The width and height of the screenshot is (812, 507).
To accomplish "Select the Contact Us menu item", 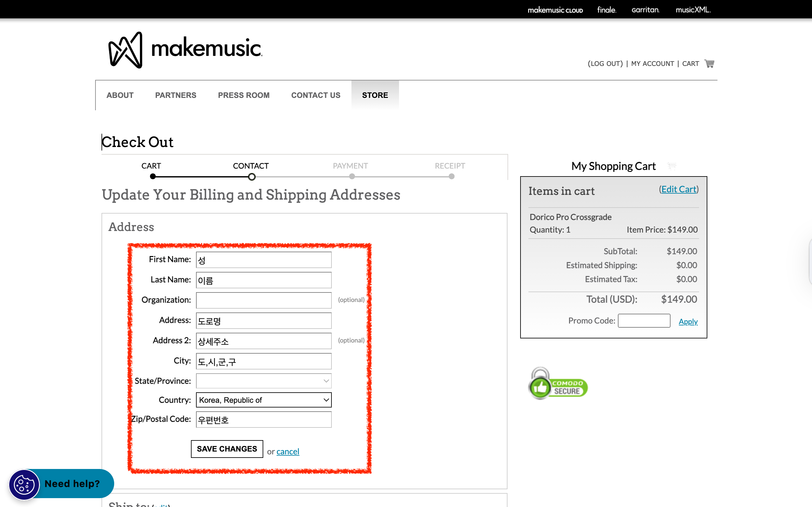I will (315, 95).
